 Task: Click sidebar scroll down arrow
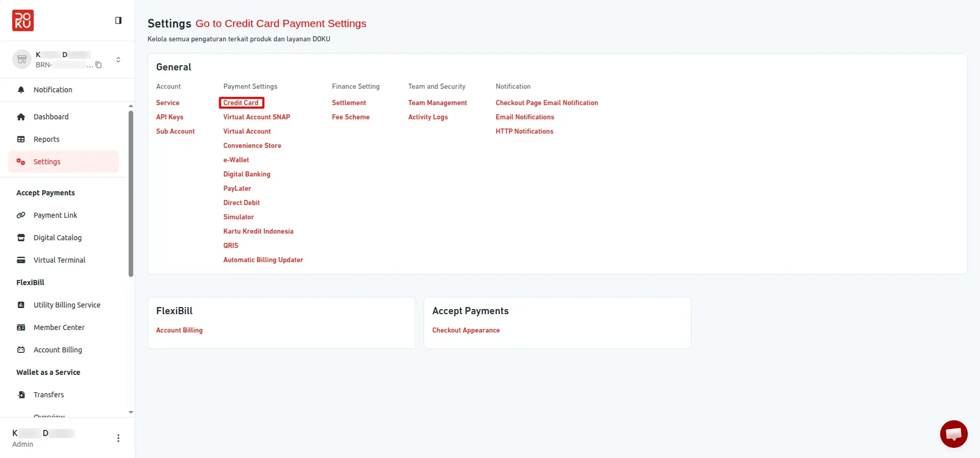[x=131, y=412]
